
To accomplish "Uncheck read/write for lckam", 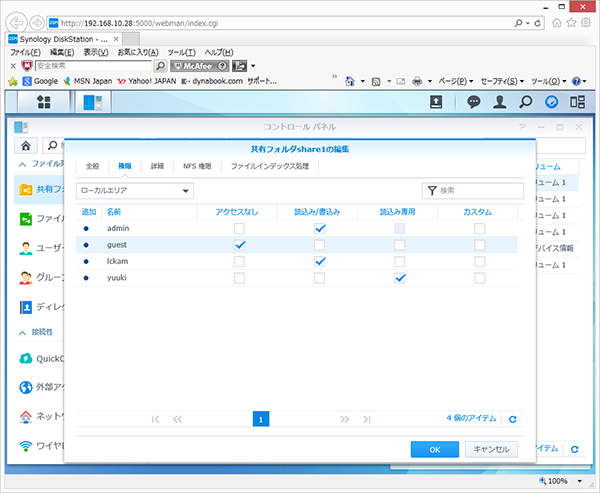I will (320, 261).
